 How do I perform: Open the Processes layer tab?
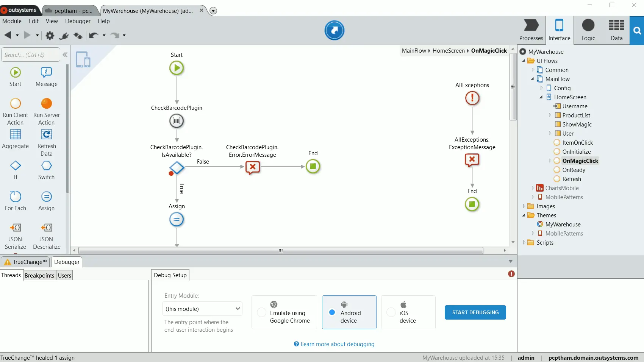(x=531, y=30)
